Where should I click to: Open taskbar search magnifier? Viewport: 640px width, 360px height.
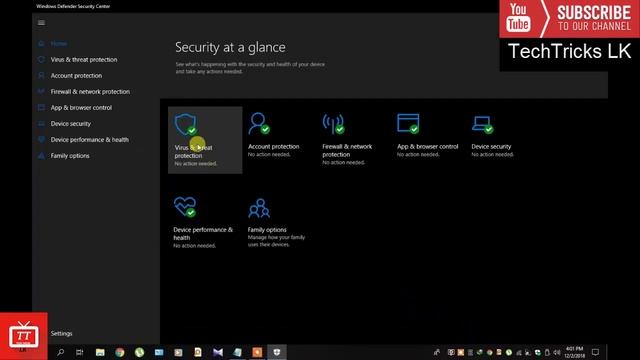click(x=60, y=352)
